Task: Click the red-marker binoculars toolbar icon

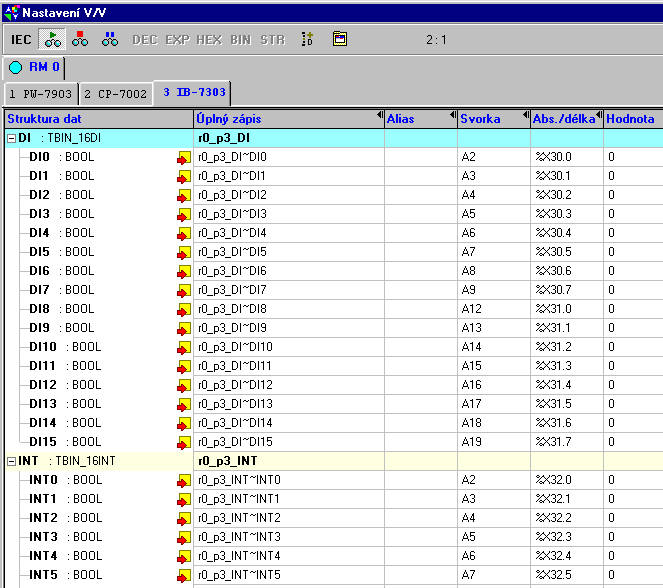Action: pyautogui.click(x=80, y=39)
